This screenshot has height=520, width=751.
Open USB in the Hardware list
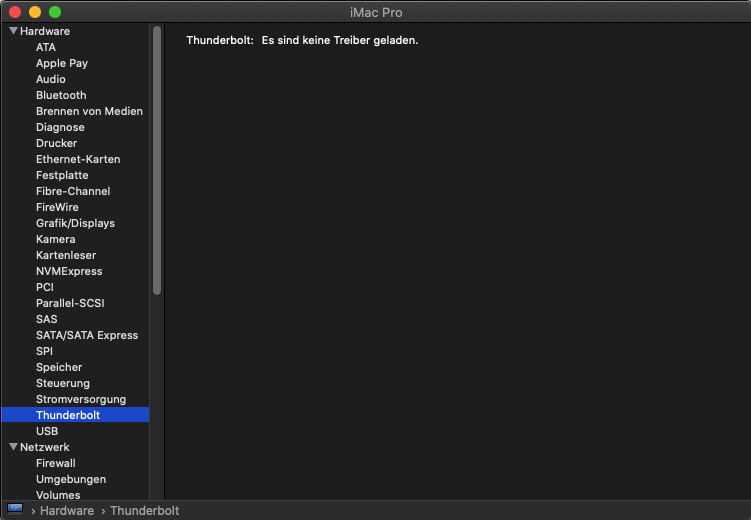point(47,431)
